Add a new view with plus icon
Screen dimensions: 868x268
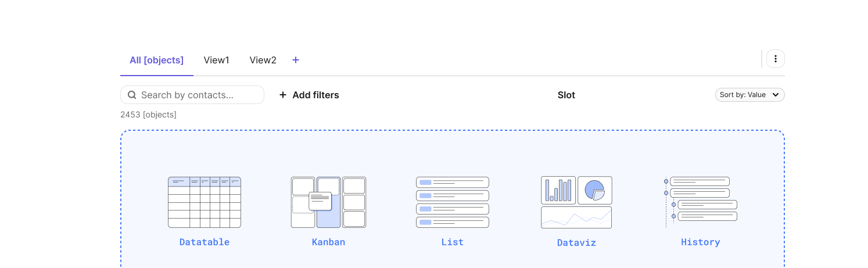(296, 60)
